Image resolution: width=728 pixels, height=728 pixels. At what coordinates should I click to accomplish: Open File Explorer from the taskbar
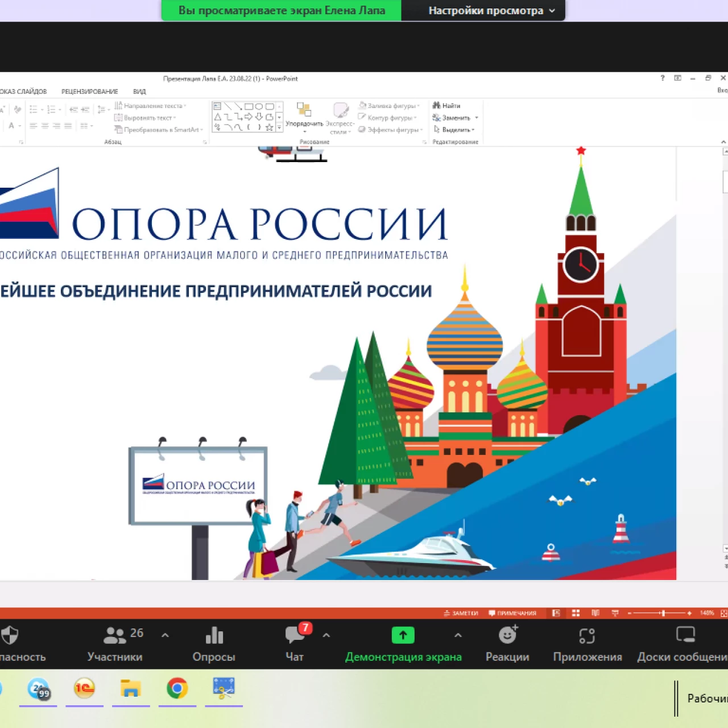pos(131,688)
